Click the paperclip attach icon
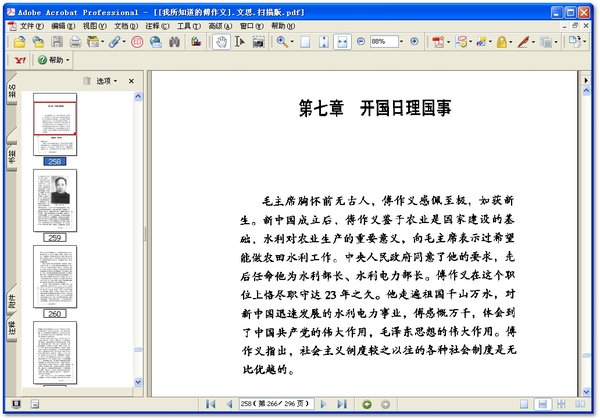The height and width of the screenshot is (420, 600). point(114,42)
